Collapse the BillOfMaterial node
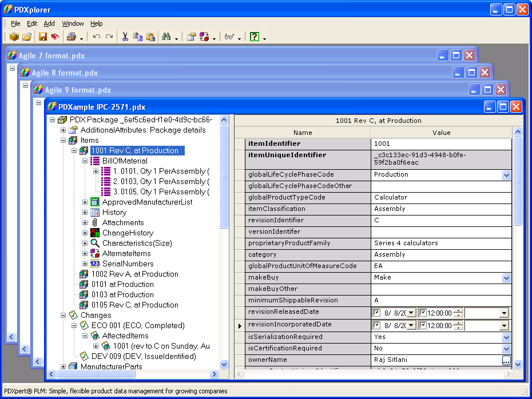The height and width of the screenshot is (399, 532). [x=85, y=161]
